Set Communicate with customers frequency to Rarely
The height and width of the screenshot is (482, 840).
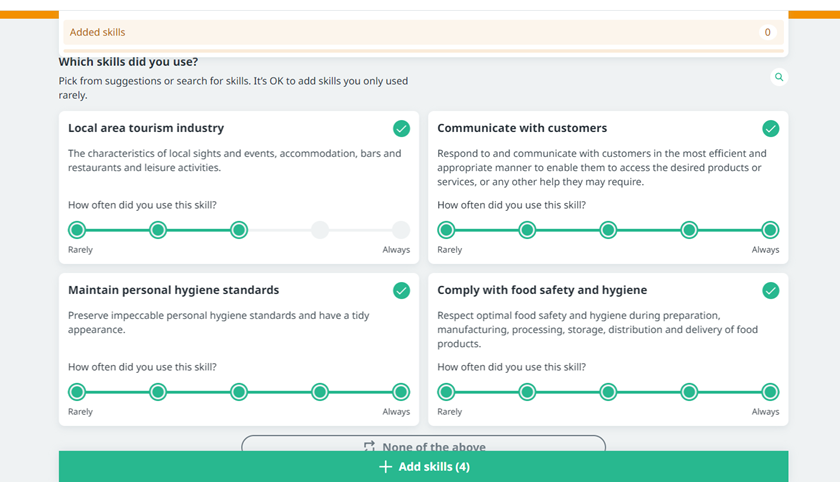(x=446, y=230)
